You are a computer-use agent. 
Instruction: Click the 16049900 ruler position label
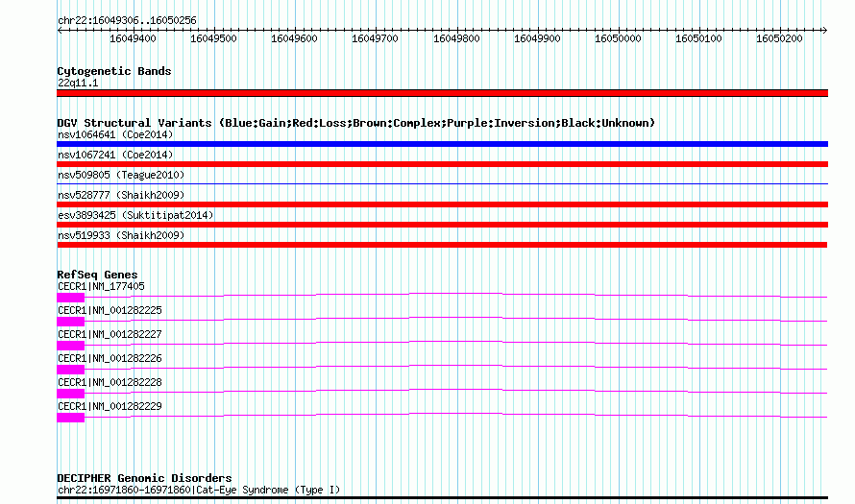pyautogui.click(x=537, y=38)
